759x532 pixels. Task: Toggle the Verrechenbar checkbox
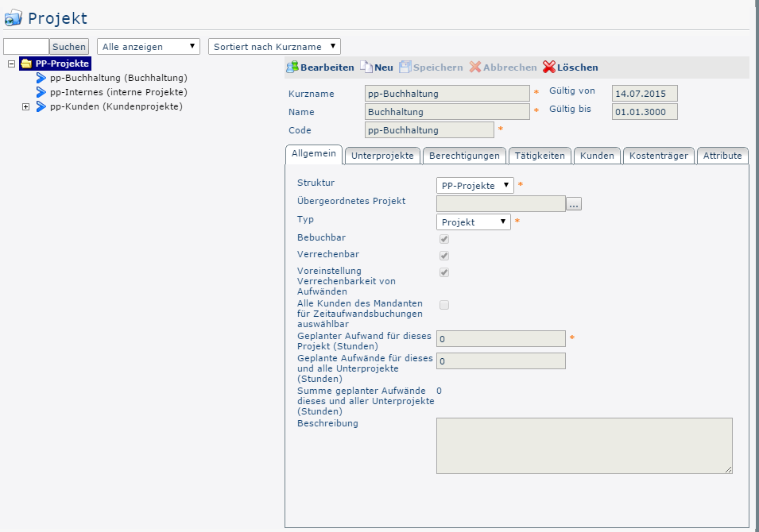click(x=444, y=255)
